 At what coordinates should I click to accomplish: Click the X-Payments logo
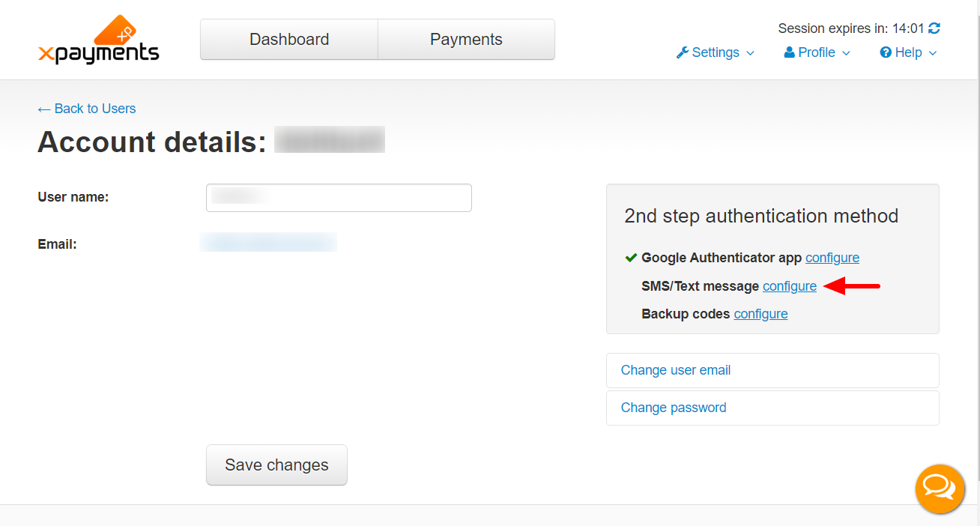tap(98, 40)
